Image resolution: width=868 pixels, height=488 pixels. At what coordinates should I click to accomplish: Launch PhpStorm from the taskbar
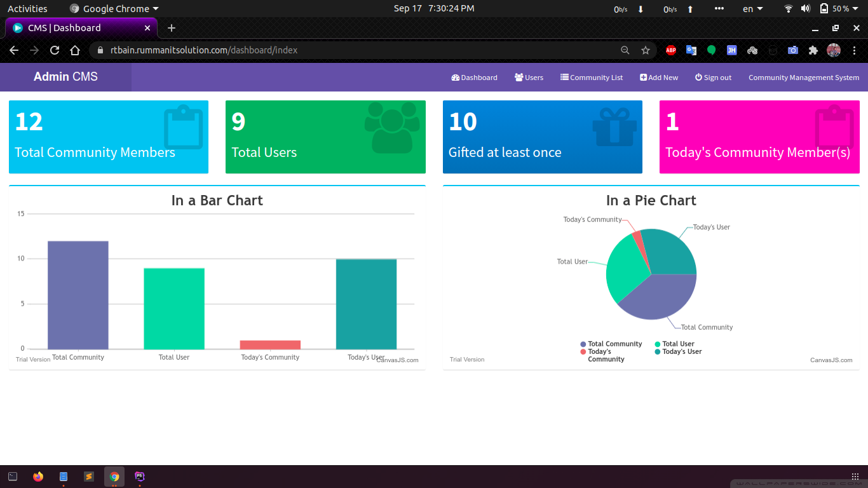click(x=140, y=476)
